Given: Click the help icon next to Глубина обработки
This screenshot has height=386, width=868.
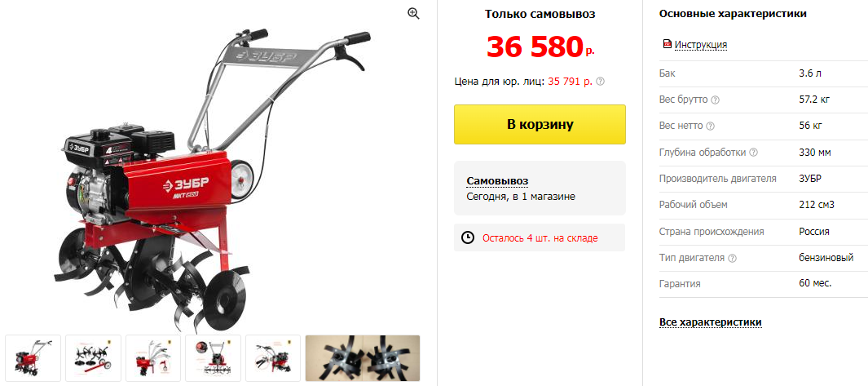Looking at the screenshot, I should 753,153.
